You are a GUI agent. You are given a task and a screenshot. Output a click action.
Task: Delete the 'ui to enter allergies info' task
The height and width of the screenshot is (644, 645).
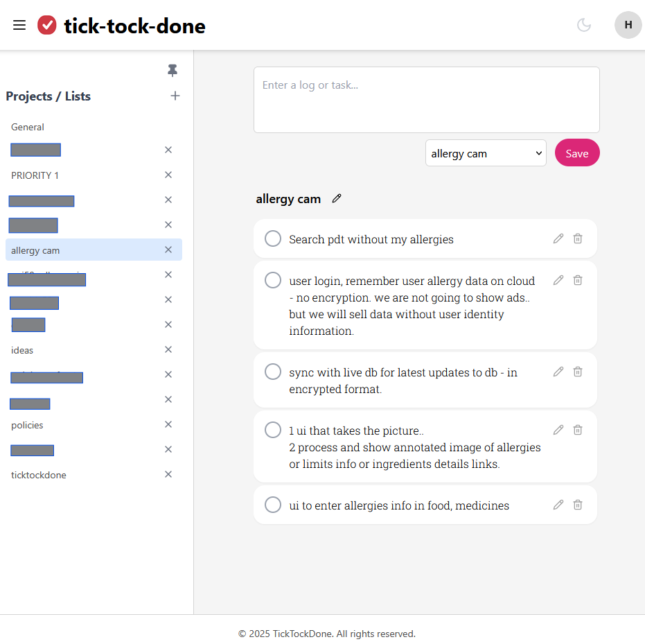(577, 505)
